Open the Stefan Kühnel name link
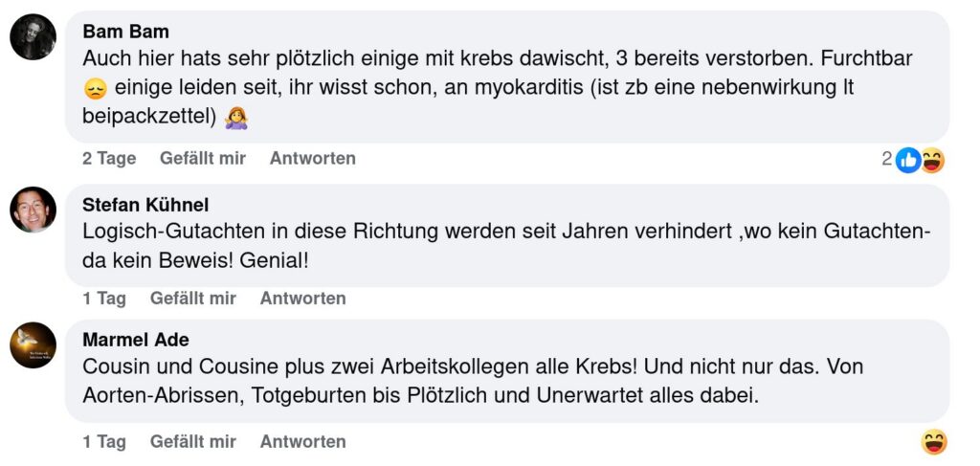The height and width of the screenshot is (466, 980). [x=145, y=205]
